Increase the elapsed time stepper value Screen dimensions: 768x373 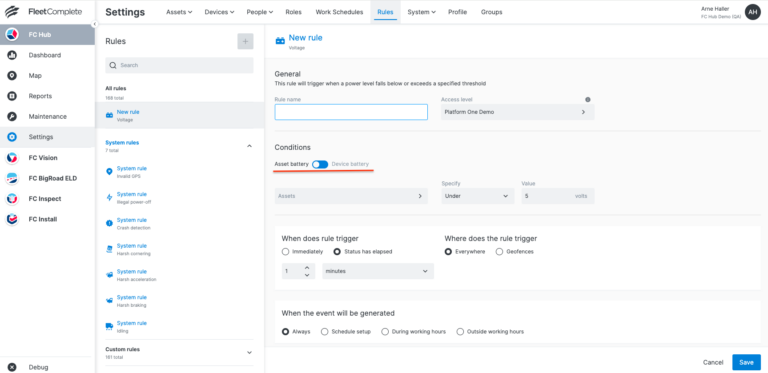[307, 267]
